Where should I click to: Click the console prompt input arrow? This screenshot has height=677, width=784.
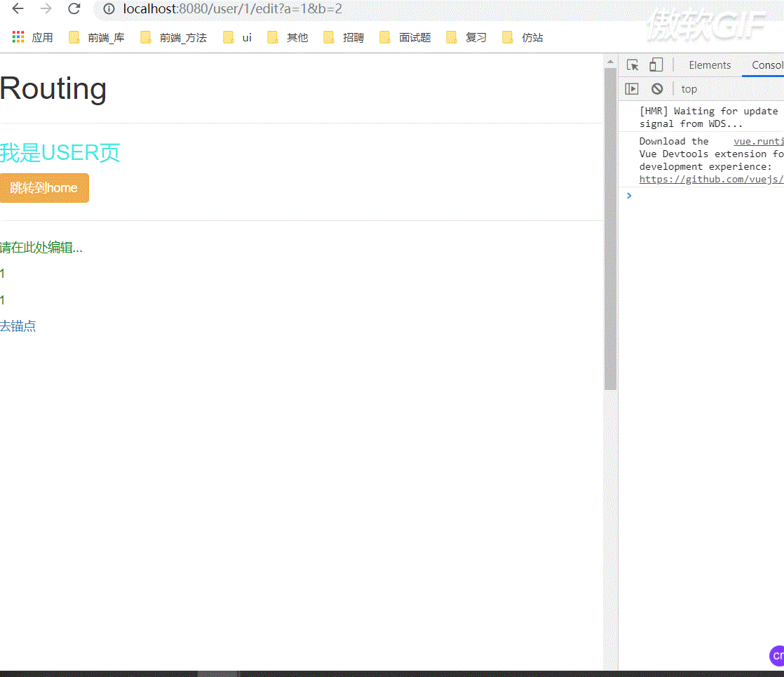[629, 196]
